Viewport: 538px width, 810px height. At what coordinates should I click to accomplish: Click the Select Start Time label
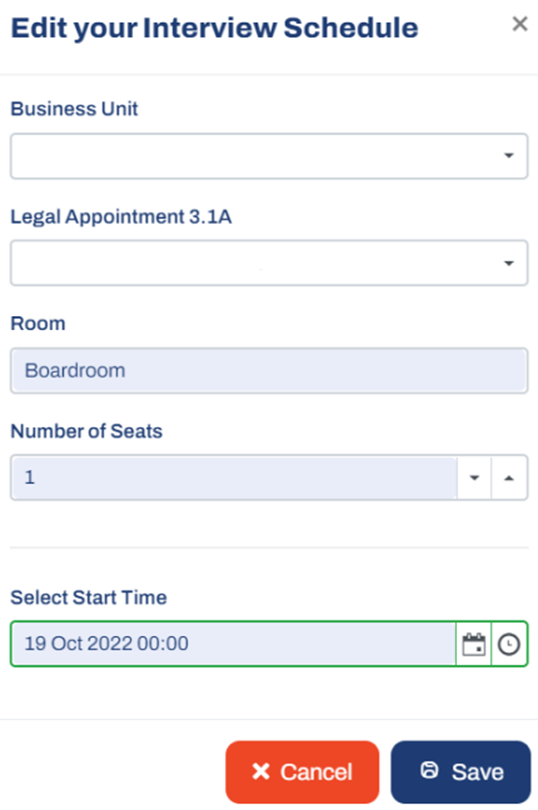tap(89, 598)
